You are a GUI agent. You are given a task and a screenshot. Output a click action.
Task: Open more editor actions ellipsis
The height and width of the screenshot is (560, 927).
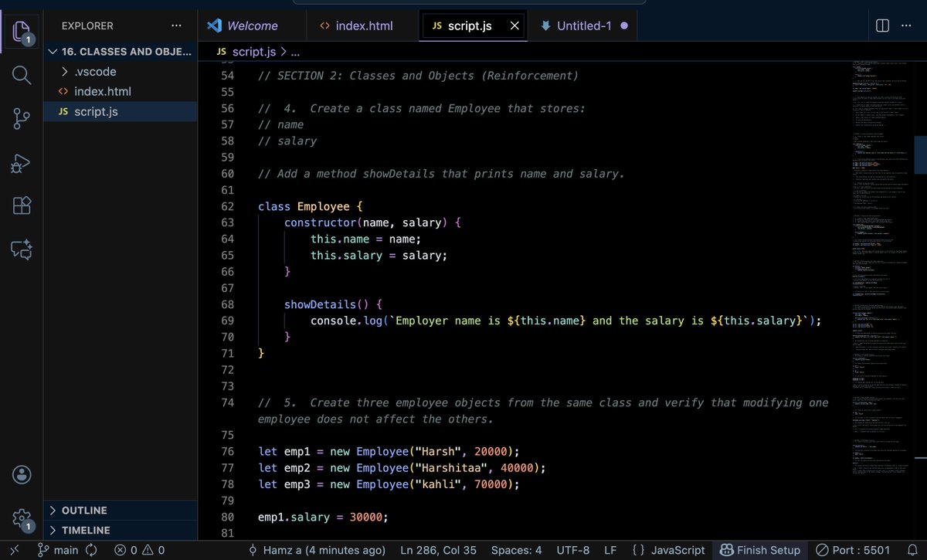point(908,25)
